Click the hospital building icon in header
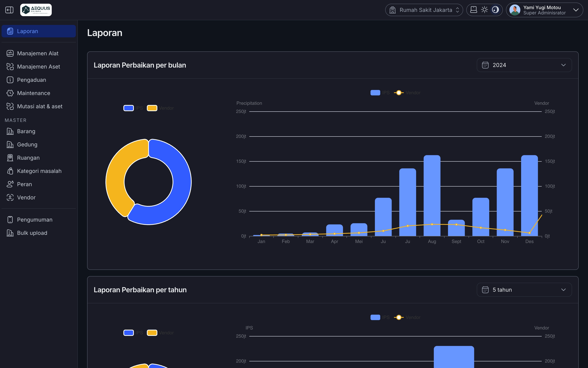 click(x=392, y=10)
